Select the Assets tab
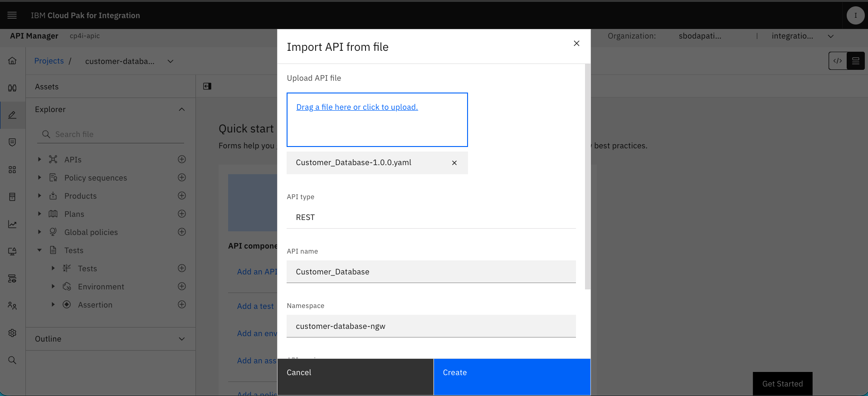 [x=47, y=87]
